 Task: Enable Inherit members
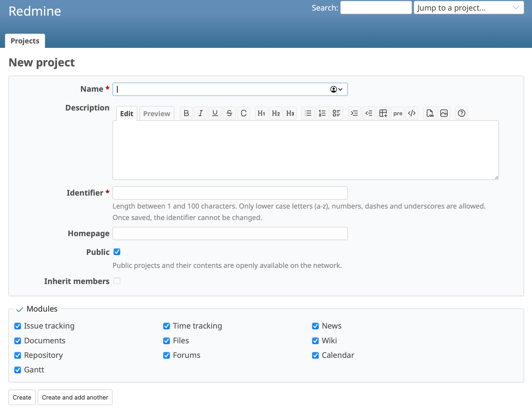(117, 281)
